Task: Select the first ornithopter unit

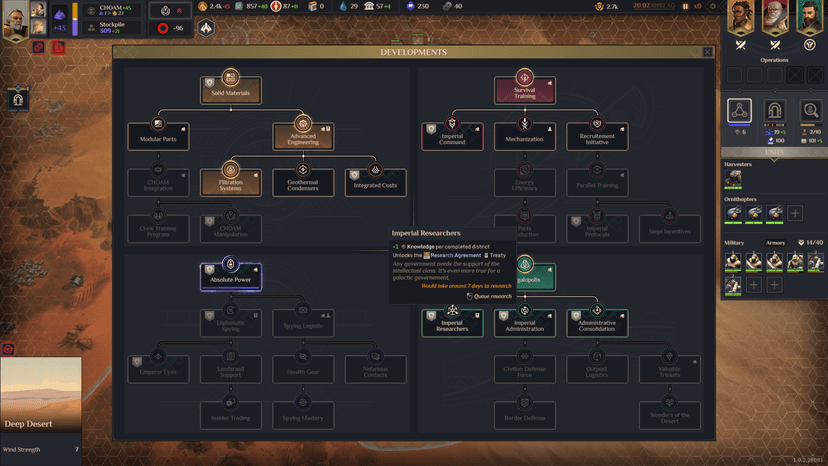Action: [x=733, y=214]
